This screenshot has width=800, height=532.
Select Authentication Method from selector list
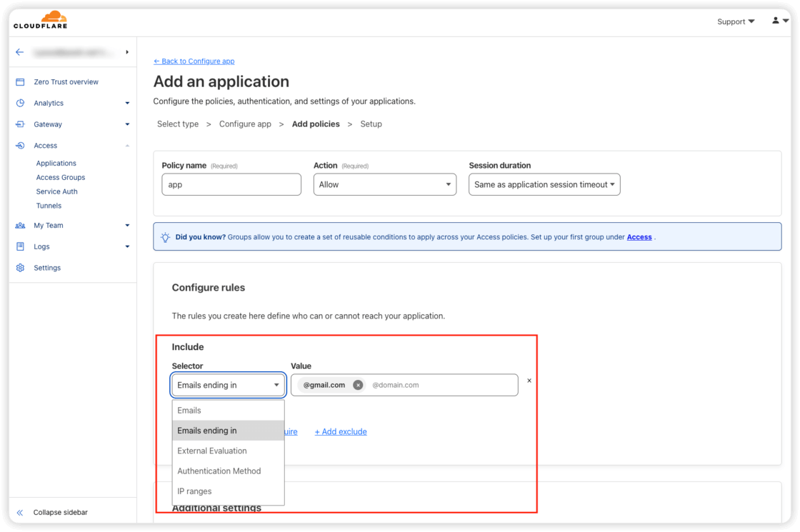point(219,471)
